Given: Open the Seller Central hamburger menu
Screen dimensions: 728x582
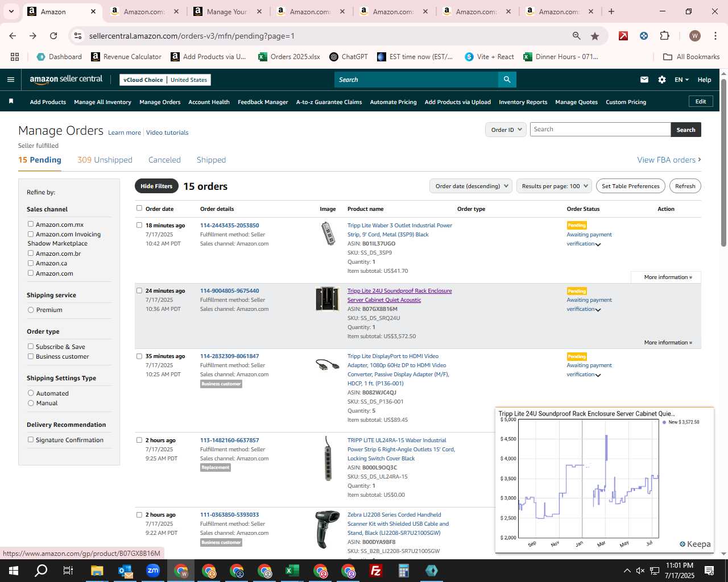Looking at the screenshot, I should tap(10, 80).
